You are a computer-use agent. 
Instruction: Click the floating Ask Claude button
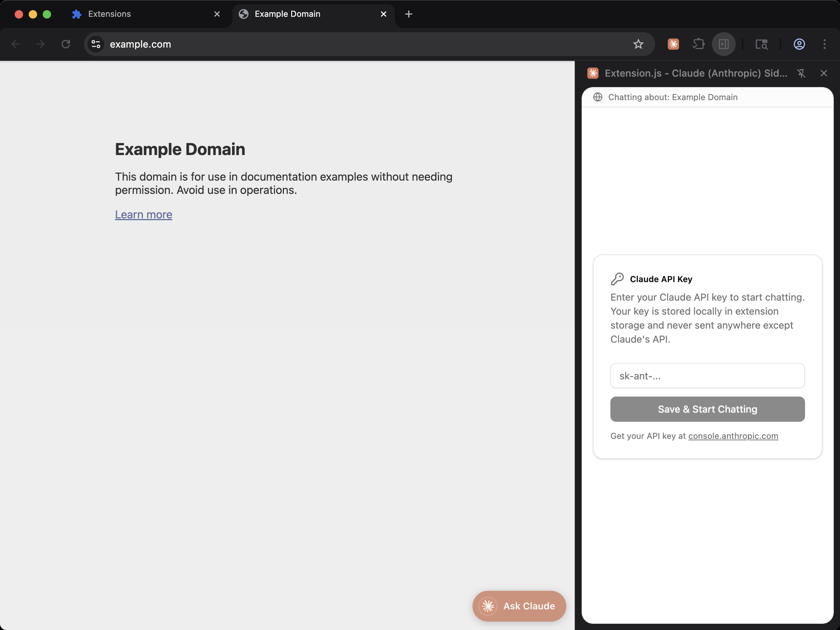[519, 606]
